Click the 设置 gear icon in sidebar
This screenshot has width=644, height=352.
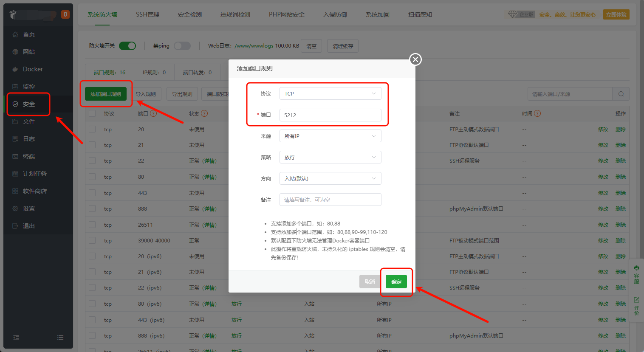tap(15, 208)
